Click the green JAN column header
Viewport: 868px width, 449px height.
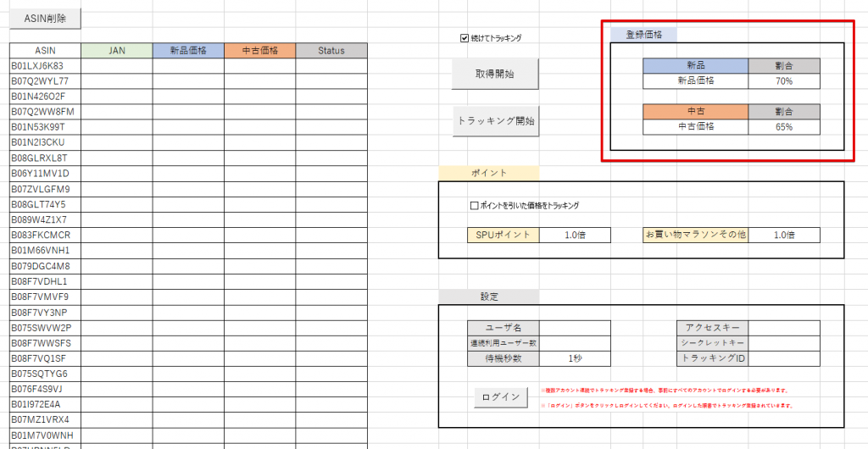click(117, 51)
